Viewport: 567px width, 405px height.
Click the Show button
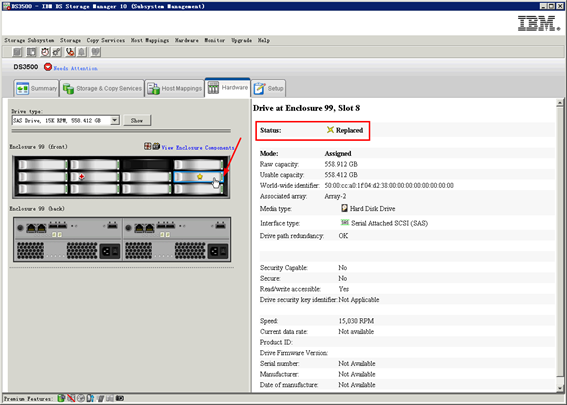pos(137,120)
